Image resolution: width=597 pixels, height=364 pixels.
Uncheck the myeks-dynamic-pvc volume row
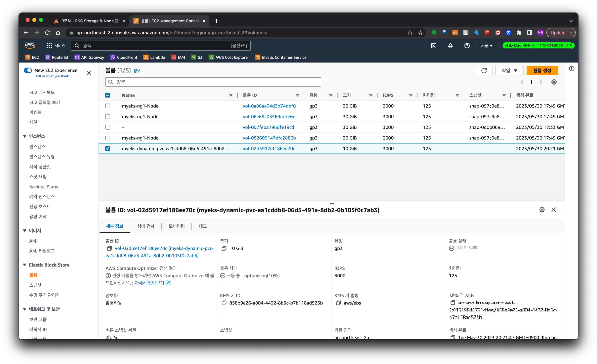[x=108, y=148]
